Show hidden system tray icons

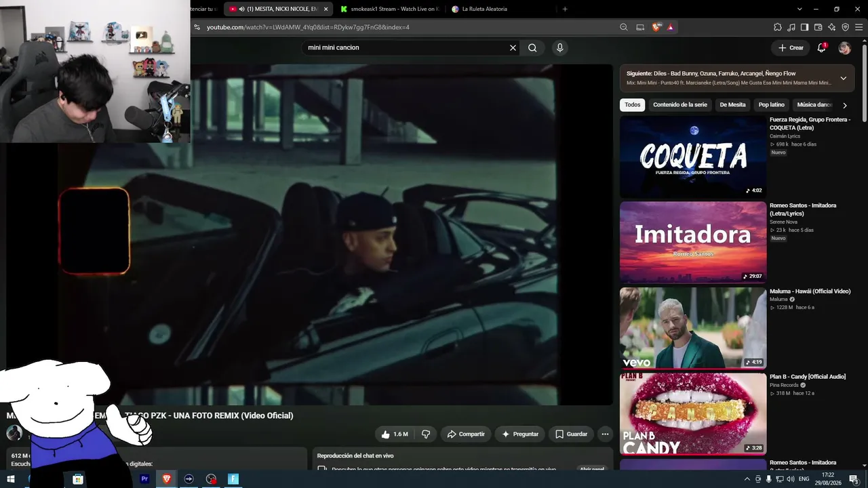(x=747, y=479)
